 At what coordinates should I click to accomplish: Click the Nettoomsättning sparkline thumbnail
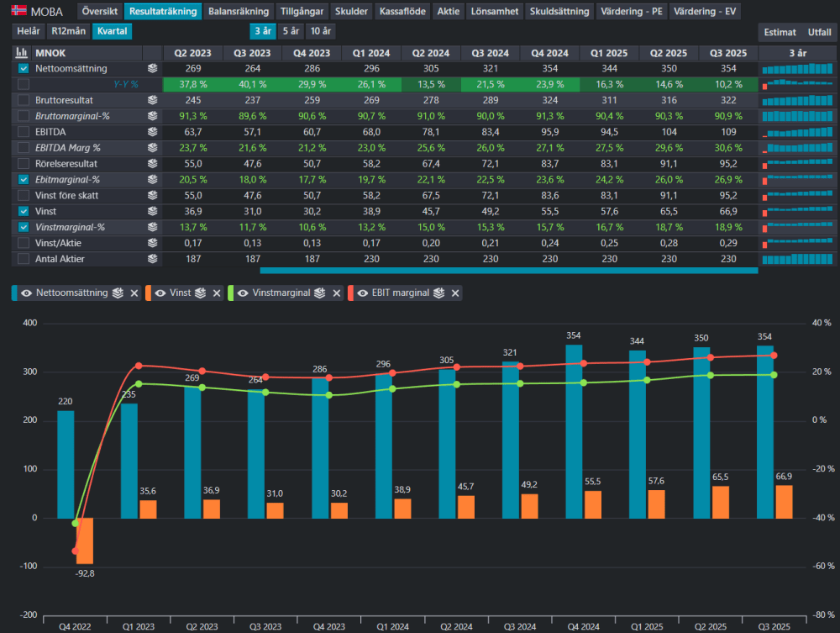[x=797, y=69]
